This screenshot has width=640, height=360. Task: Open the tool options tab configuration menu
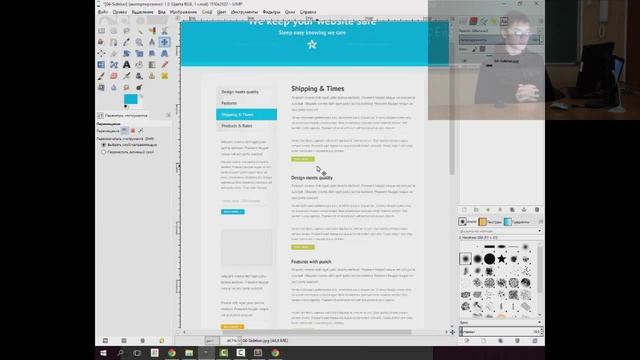(x=168, y=116)
